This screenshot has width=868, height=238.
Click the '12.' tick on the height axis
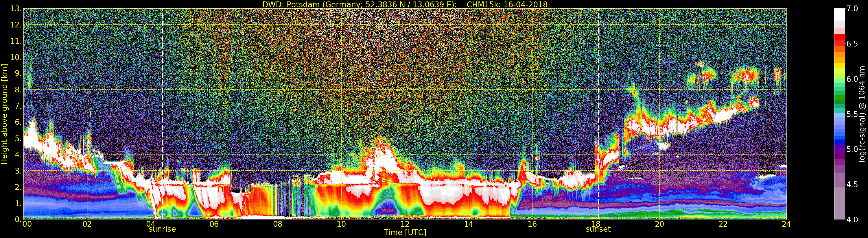pos(16,25)
